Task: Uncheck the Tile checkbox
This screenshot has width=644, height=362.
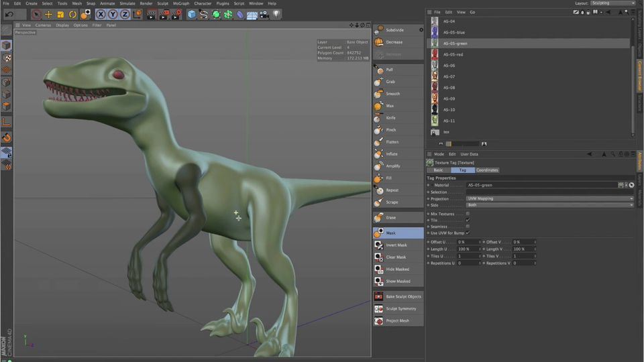Action: coord(468,220)
